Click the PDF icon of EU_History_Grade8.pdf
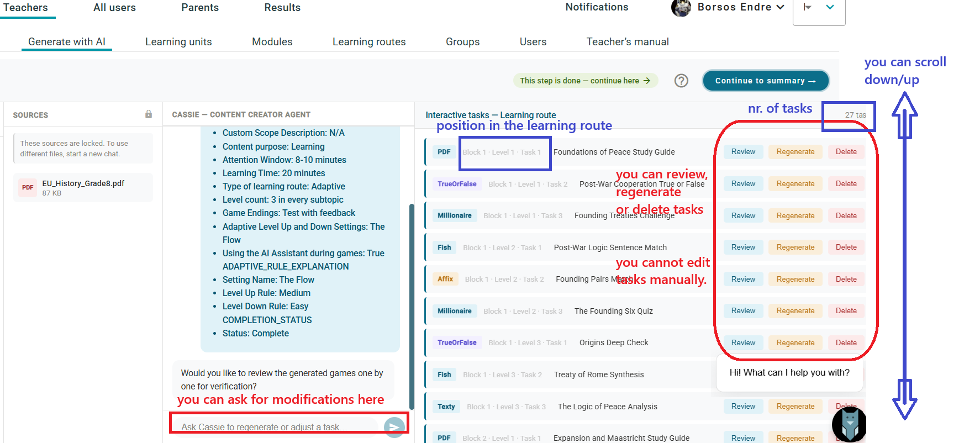This screenshot has width=980, height=443. pos(28,188)
